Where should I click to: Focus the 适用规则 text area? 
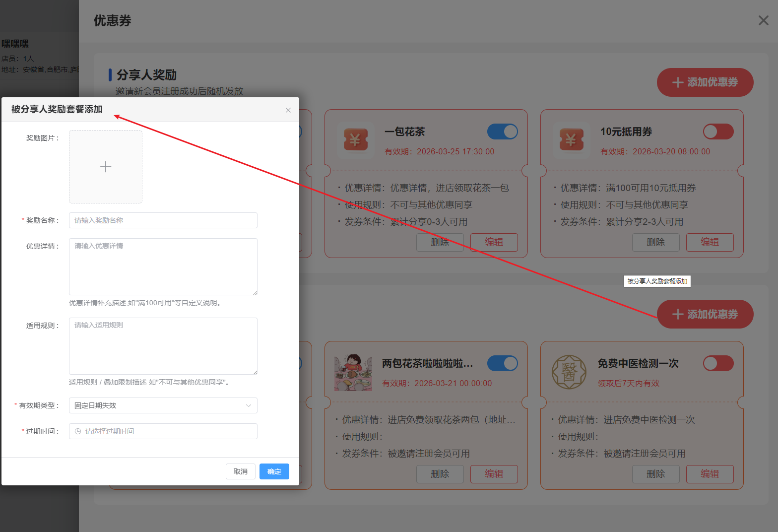163,346
